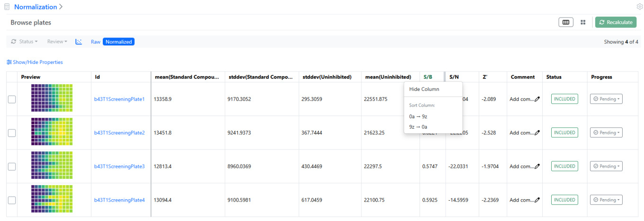Edit comment pencil for b43T1ScreeningPlate3
The width and height of the screenshot is (644, 221).
pos(537,167)
